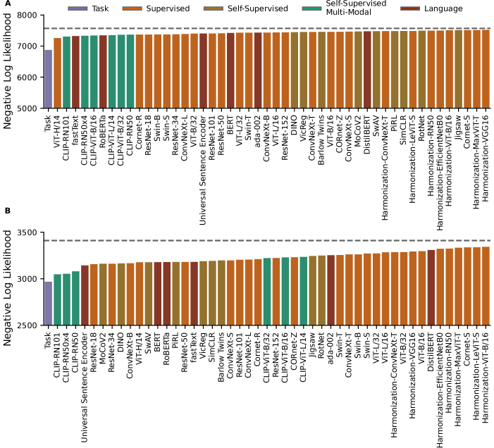
Task: Click the '2500' y-axis tick label
Action: [27, 325]
